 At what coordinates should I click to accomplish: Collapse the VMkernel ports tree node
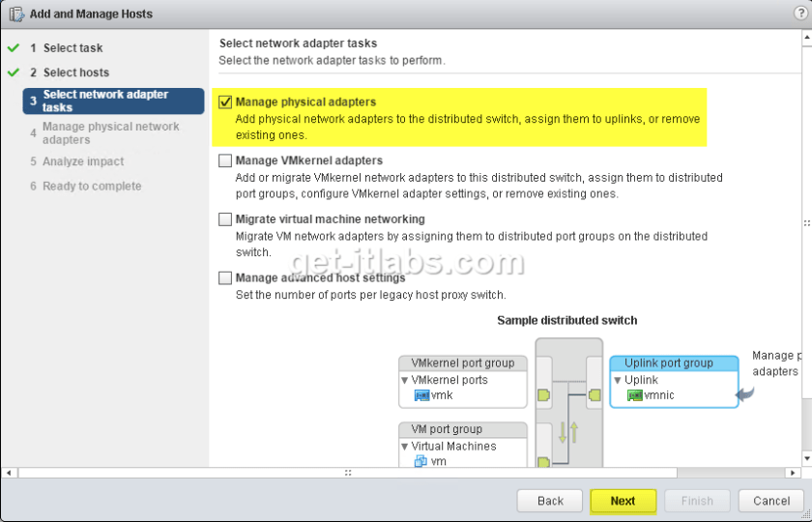[x=404, y=380]
